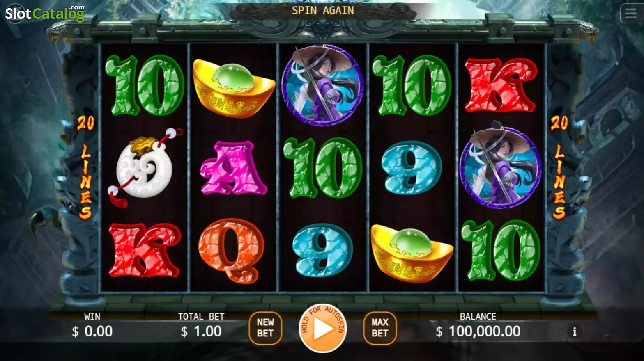Click the left 20 LINES indicator
Image resolution: width=644 pixels, height=361 pixels.
point(85,167)
